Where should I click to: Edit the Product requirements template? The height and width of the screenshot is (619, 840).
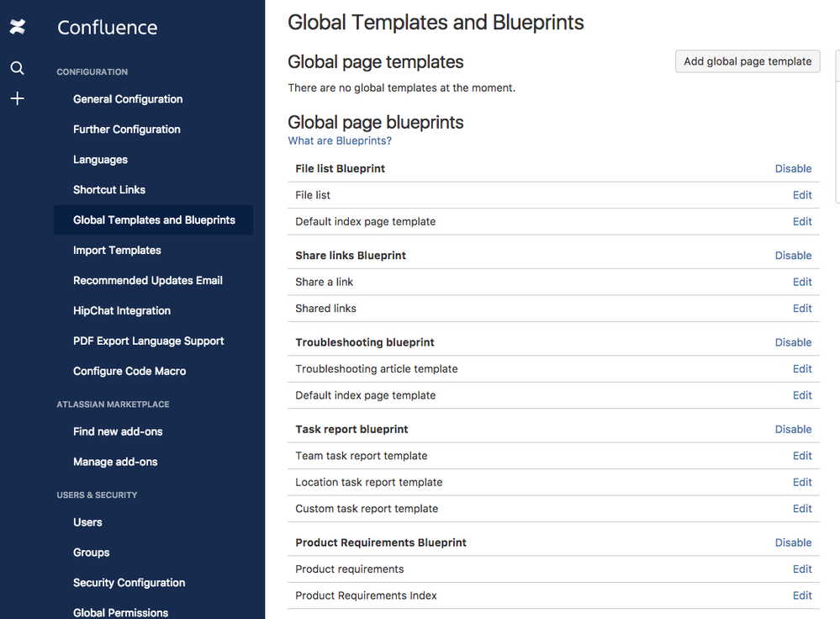(x=802, y=569)
